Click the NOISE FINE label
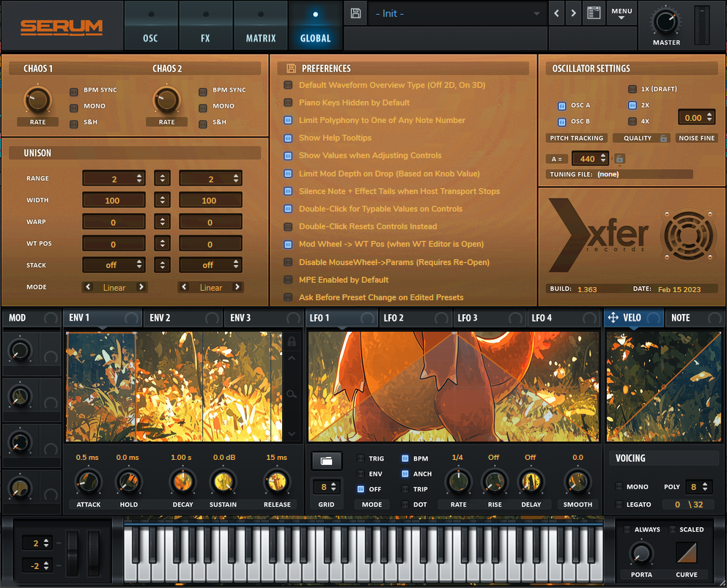 pyautogui.click(x=696, y=138)
